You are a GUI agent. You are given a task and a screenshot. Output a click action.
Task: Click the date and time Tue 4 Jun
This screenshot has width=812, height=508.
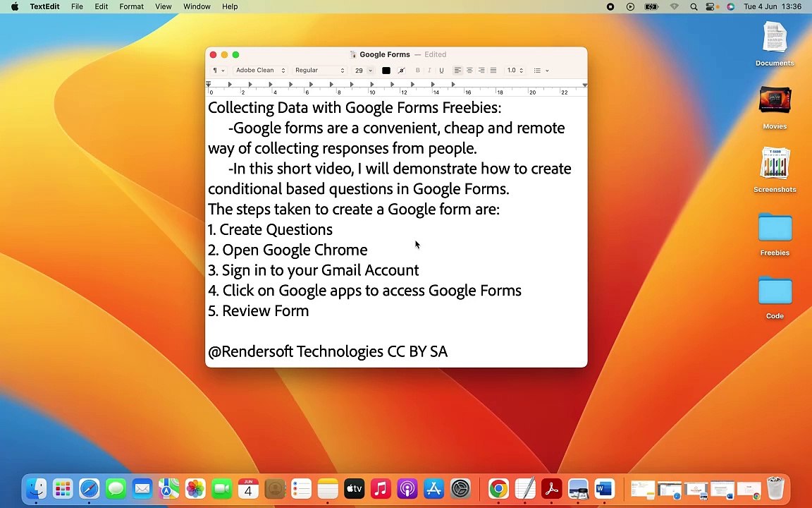[773, 7]
